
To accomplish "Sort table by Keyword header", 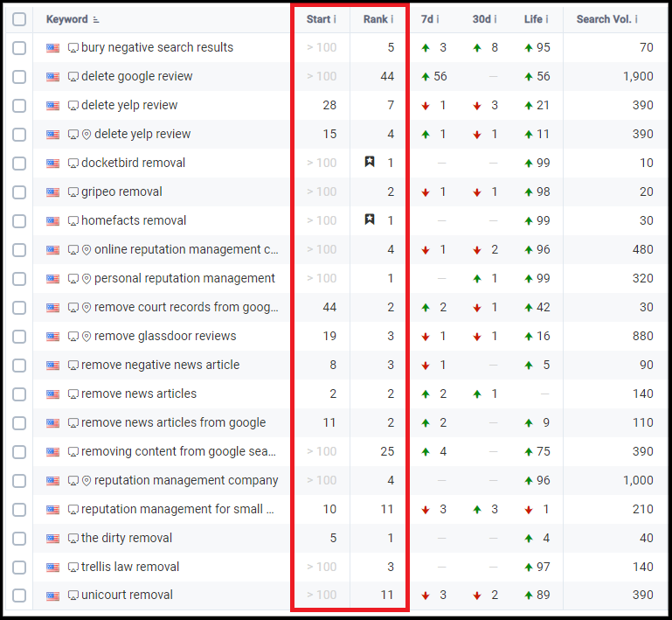I will [67, 19].
